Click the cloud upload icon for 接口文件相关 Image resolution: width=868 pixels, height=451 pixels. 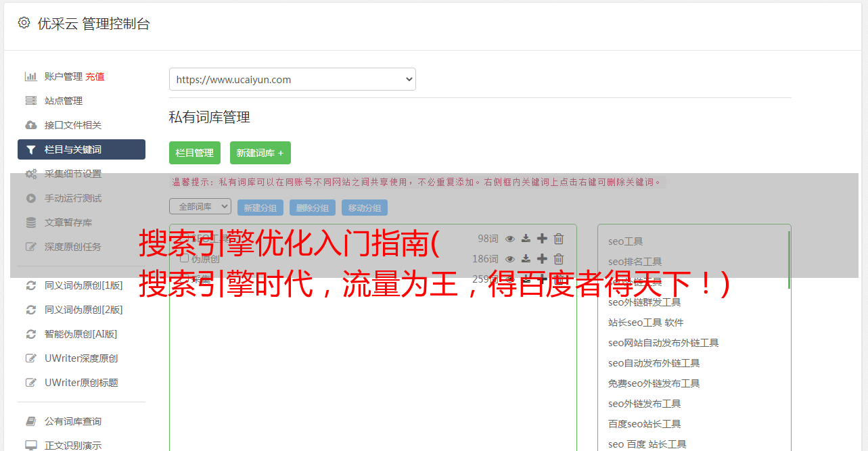click(31, 125)
